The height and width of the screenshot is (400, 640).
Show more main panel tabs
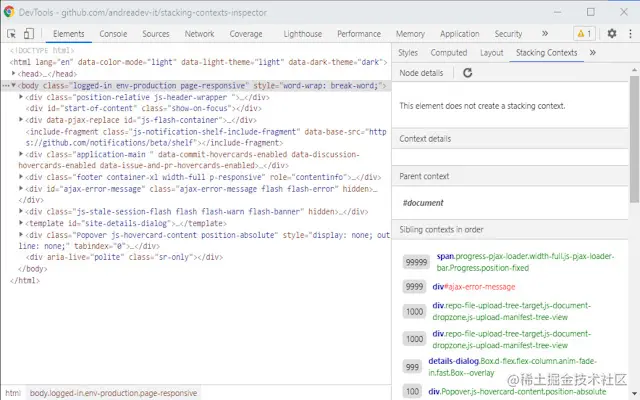(545, 34)
